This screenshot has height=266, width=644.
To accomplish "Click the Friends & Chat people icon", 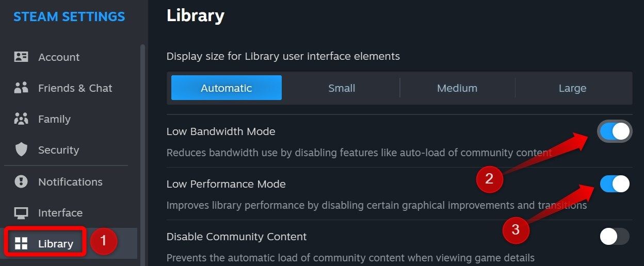I will pyautogui.click(x=21, y=88).
